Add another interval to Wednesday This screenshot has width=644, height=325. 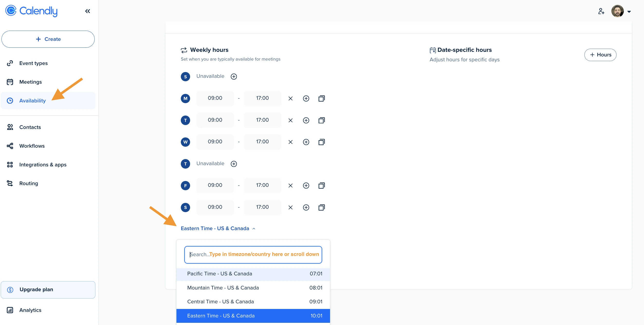pyautogui.click(x=306, y=142)
